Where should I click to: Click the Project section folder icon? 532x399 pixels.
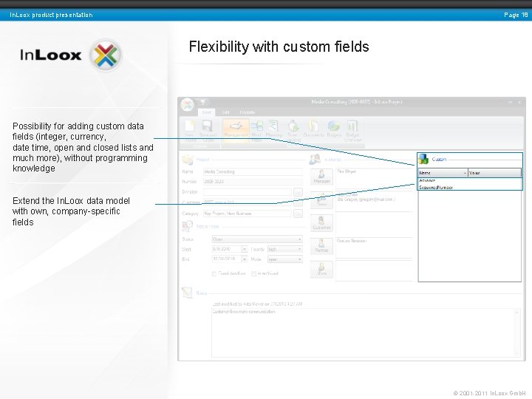(x=187, y=159)
